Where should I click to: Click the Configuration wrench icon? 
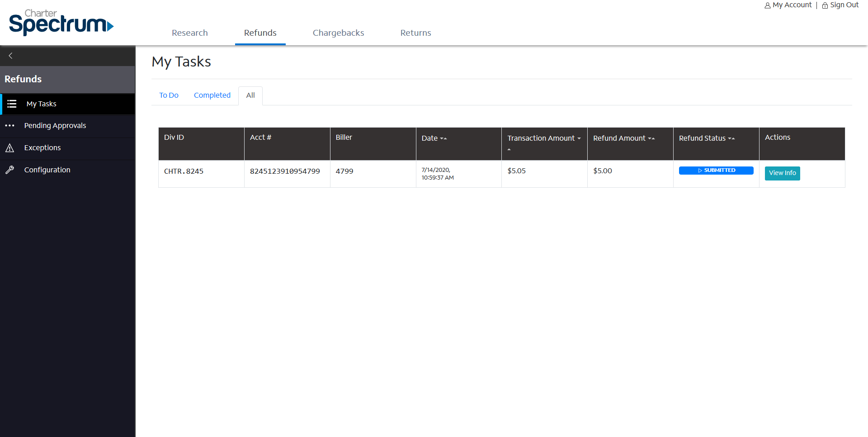[10, 170]
